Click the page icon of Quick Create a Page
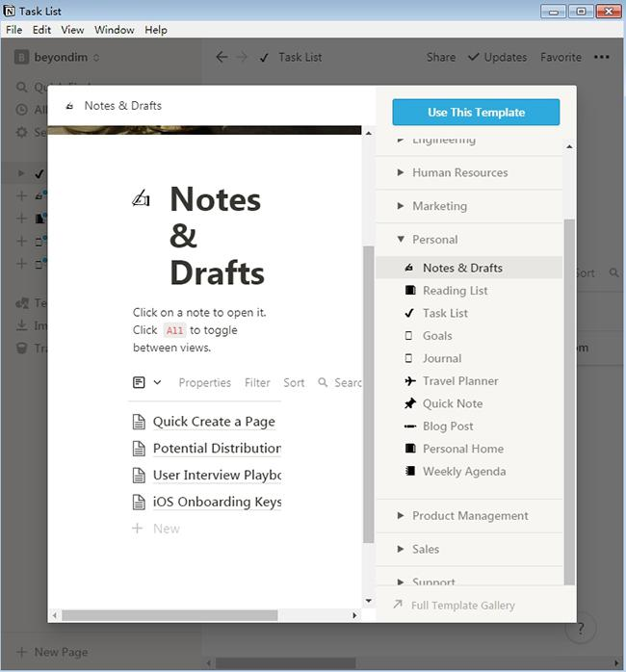Image resolution: width=626 pixels, height=672 pixels. (139, 422)
